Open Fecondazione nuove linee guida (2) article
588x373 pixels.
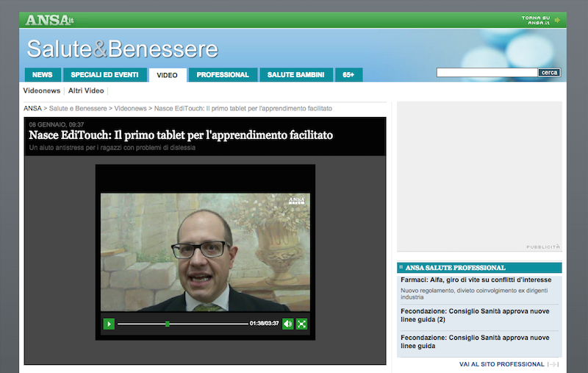point(475,315)
